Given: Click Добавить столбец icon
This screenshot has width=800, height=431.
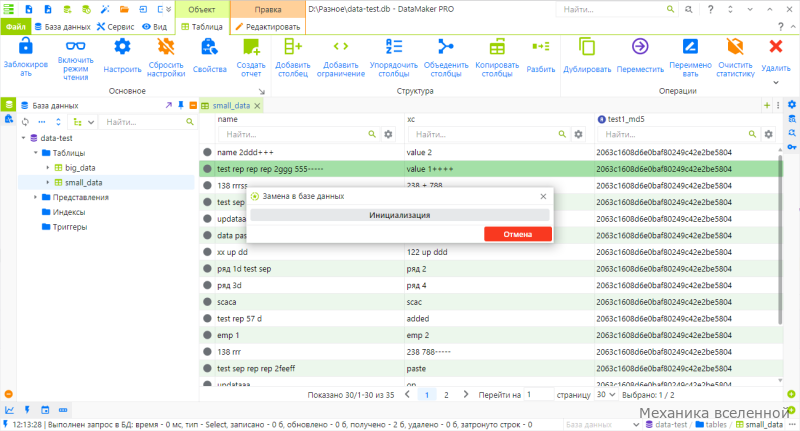Looking at the screenshot, I should pyautogui.click(x=293, y=47).
